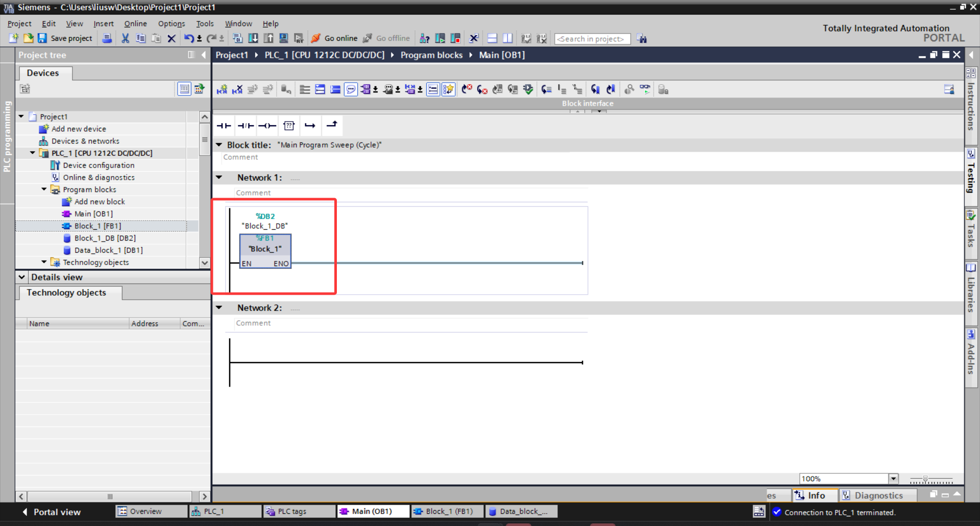Open Block_1 (FB1) editor tab
The height and width of the screenshot is (526, 980).
447,511
